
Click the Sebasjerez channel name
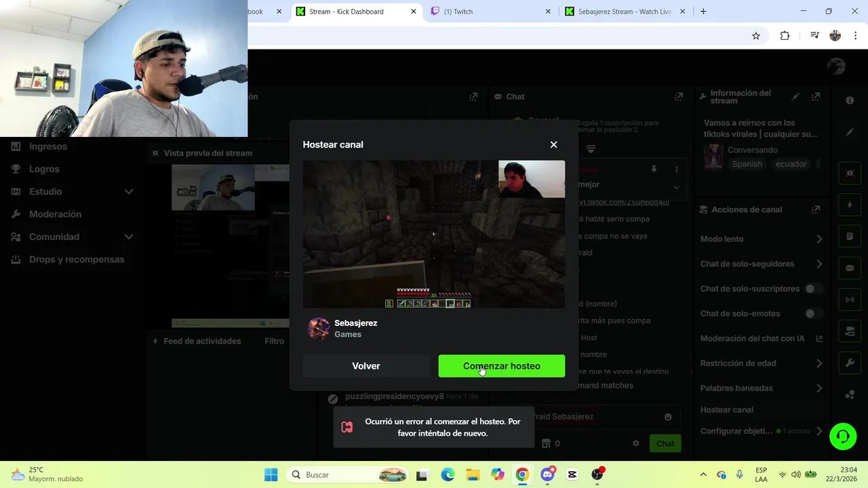(355, 323)
